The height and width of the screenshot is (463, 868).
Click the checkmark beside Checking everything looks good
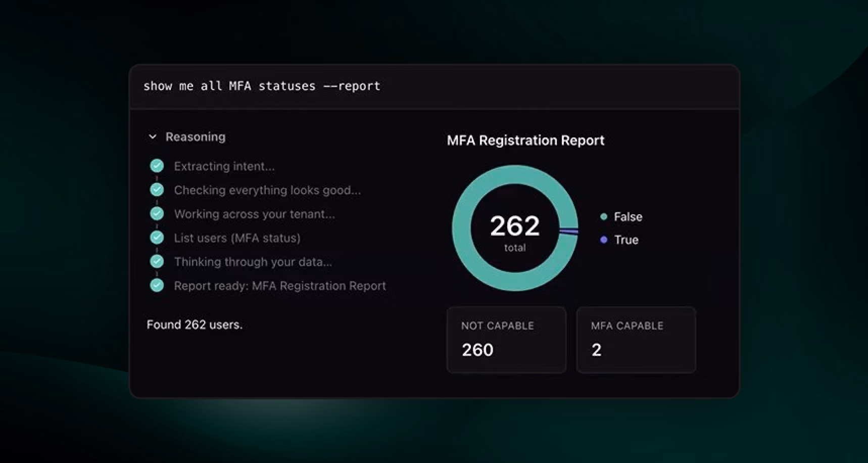pos(157,190)
